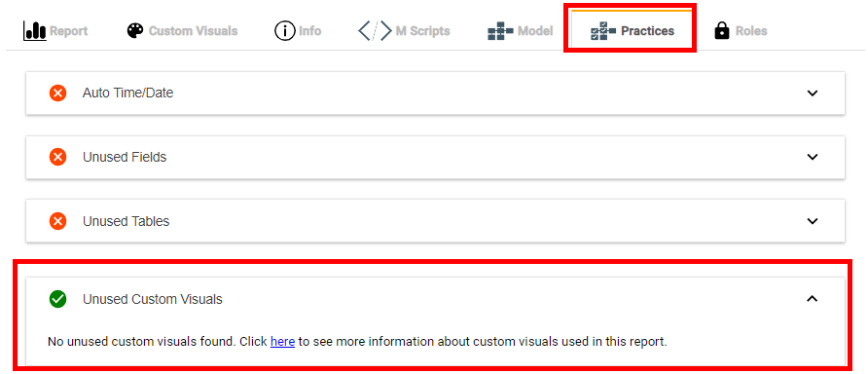Screen dimensions: 868x374
Task: Select the Practices tab label
Action: point(648,31)
